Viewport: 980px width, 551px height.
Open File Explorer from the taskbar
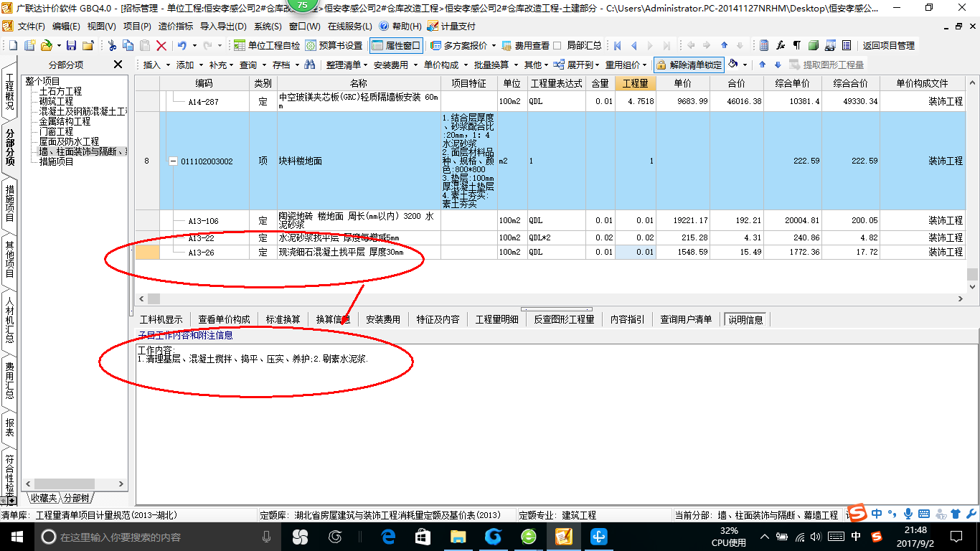(x=458, y=536)
